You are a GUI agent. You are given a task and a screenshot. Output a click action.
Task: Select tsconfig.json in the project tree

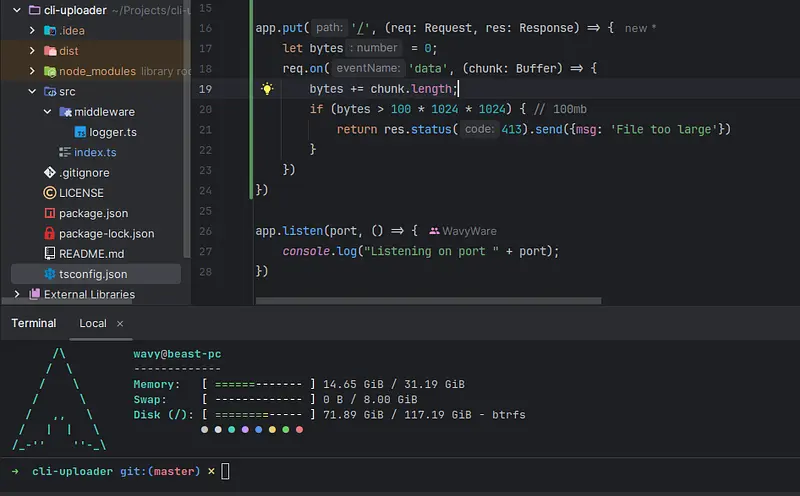tap(92, 274)
